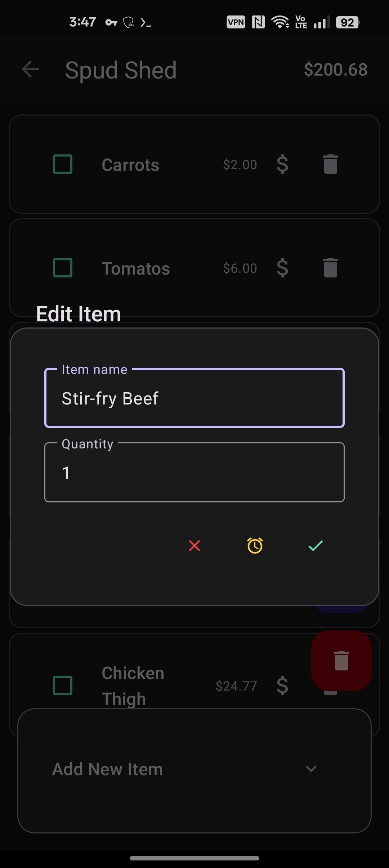The width and height of the screenshot is (389, 868).
Task: Tap the $200.68 total amount
Action: pos(335,69)
